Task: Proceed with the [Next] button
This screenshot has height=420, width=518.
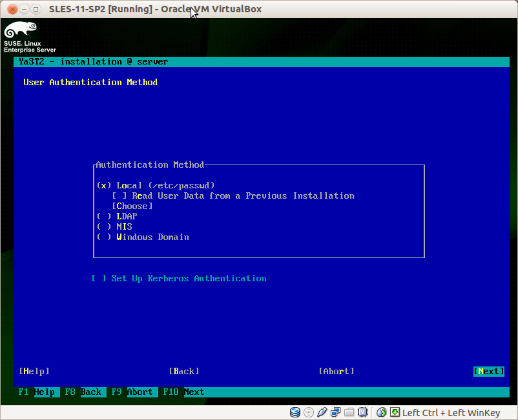Action: [x=489, y=372]
